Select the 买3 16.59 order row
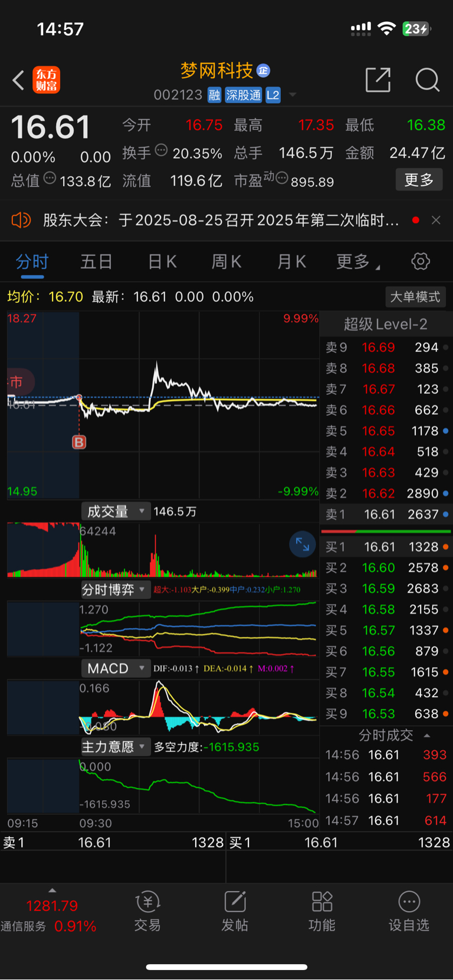The height and width of the screenshot is (980, 453). (x=386, y=589)
